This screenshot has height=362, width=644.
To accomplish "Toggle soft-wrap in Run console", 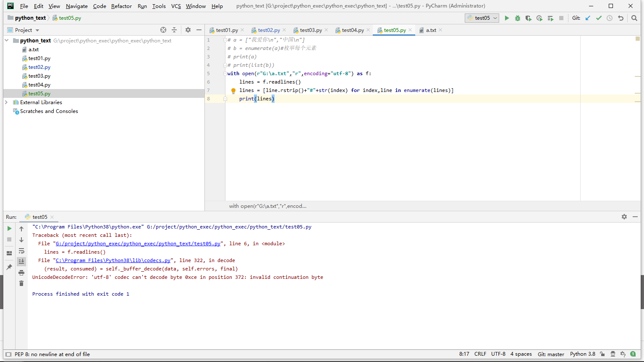I will [x=21, y=251].
